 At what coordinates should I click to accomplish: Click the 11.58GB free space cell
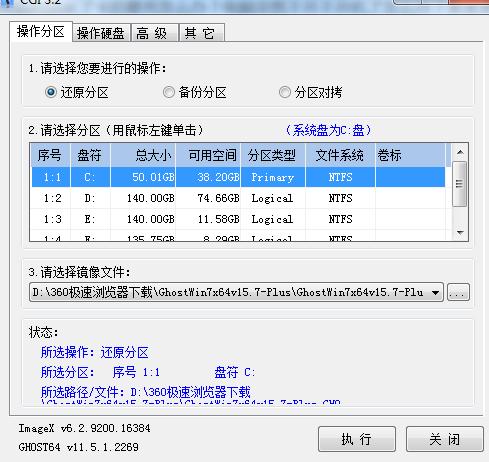208,219
